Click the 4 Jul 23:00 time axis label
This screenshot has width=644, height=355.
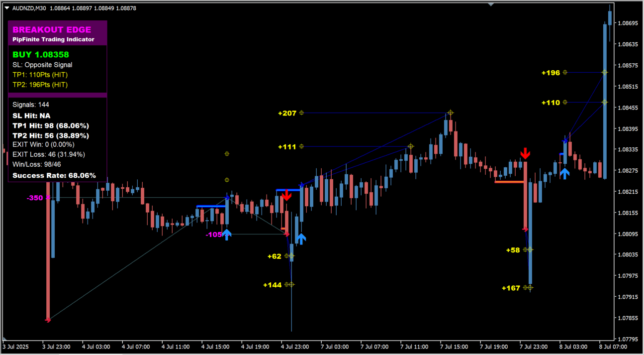pyautogui.click(x=295, y=346)
